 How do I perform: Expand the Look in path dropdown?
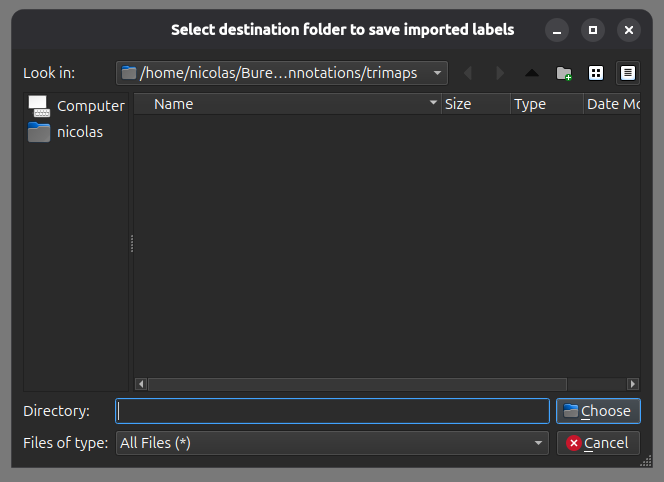tap(282, 73)
